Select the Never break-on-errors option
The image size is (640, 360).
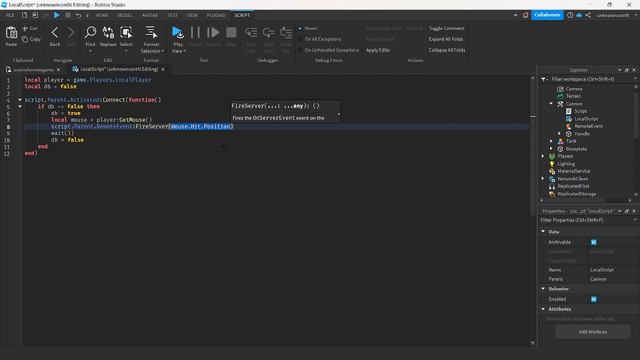[300, 29]
